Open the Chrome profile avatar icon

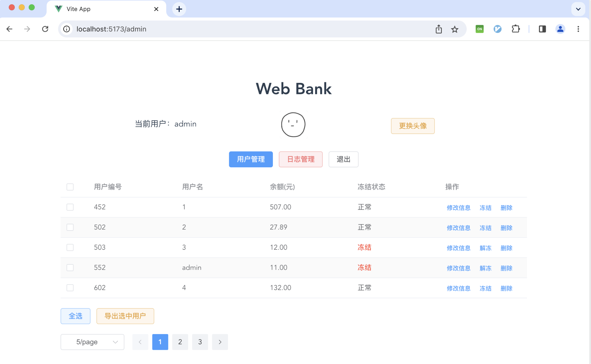[560, 29]
